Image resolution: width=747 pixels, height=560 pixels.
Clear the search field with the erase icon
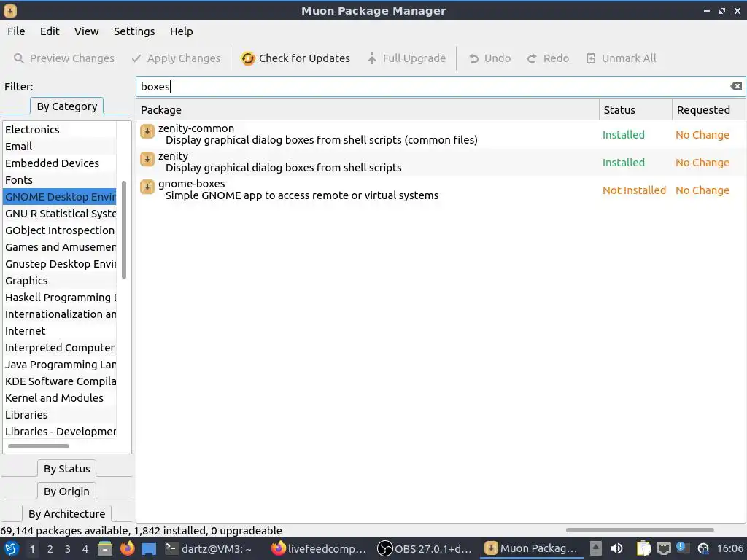click(x=735, y=86)
